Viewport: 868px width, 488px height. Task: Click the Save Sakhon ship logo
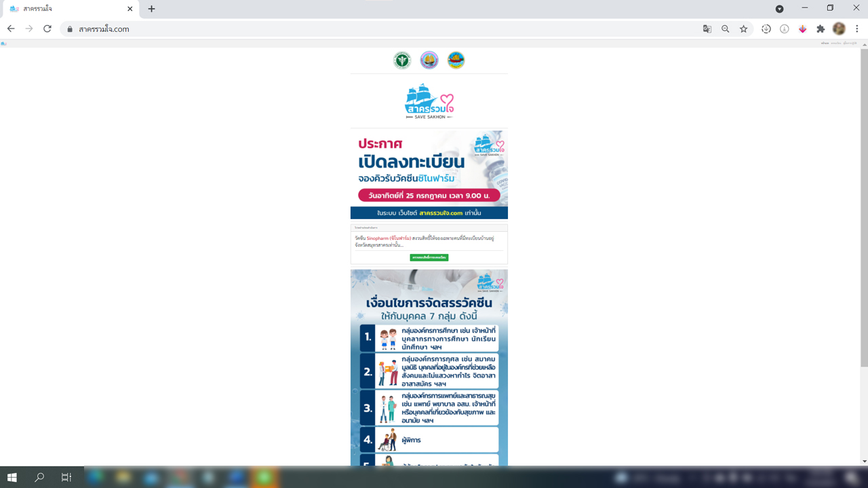(x=429, y=102)
